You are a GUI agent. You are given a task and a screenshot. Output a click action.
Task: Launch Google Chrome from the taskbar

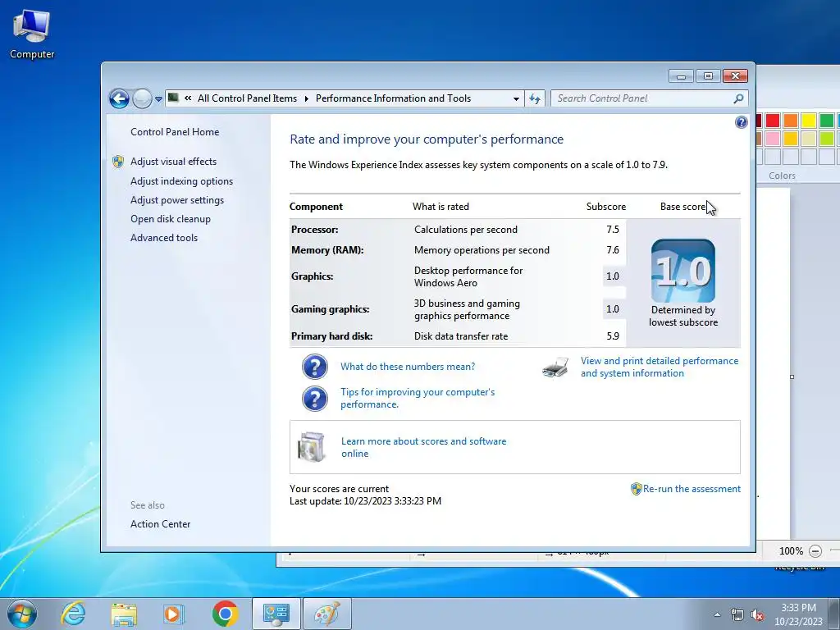225,614
